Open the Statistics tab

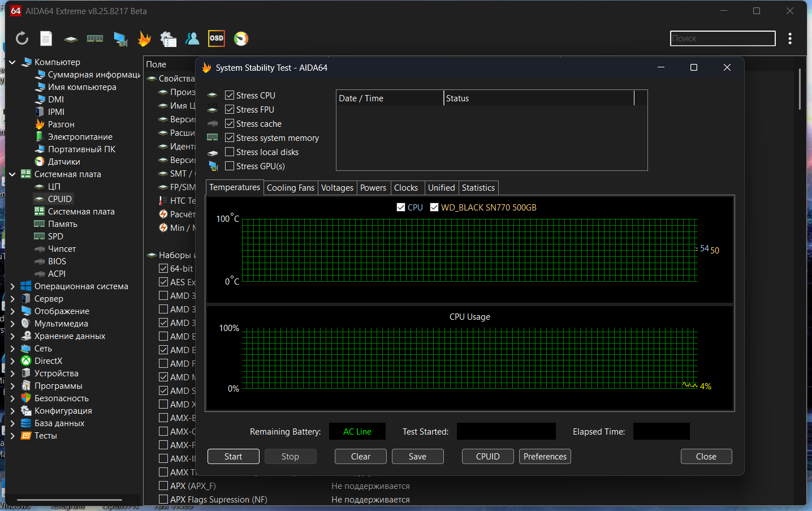click(x=478, y=188)
